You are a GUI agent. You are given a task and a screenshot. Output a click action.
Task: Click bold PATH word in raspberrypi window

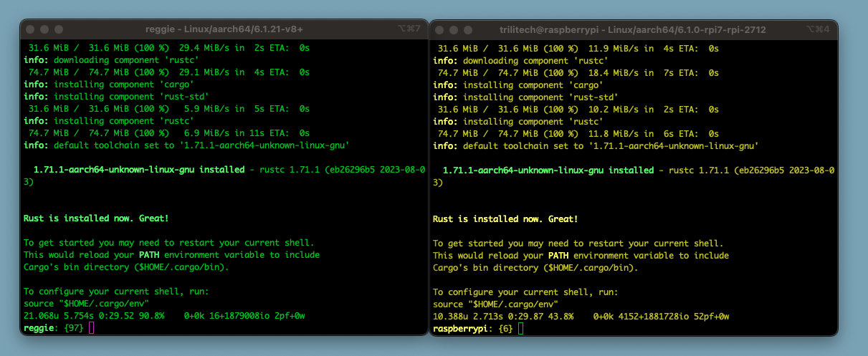tap(558, 255)
